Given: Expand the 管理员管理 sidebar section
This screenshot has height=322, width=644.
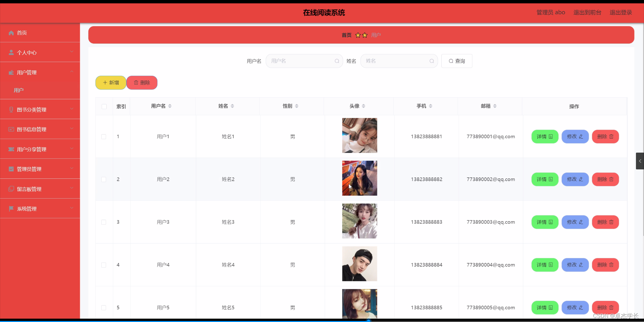Looking at the screenshot, I should (x=71, y=168).
